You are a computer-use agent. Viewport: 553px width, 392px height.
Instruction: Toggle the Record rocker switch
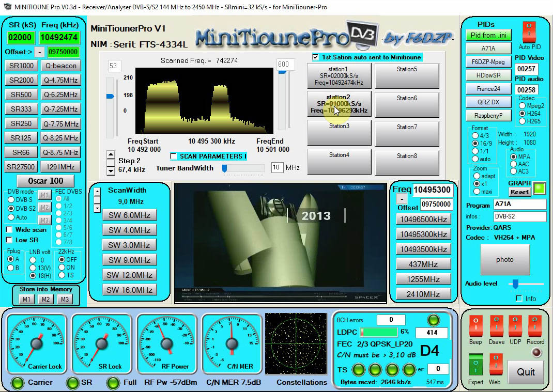(535, 326)
